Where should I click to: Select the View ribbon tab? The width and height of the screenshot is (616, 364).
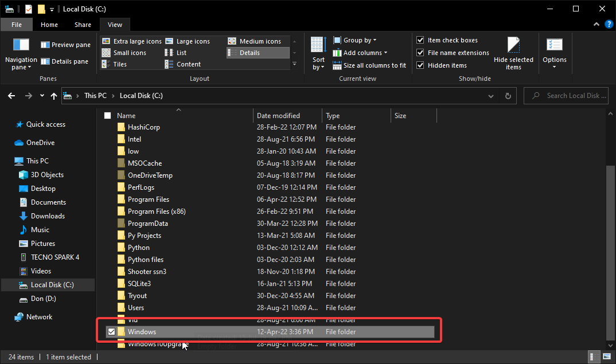pos(115,25)
